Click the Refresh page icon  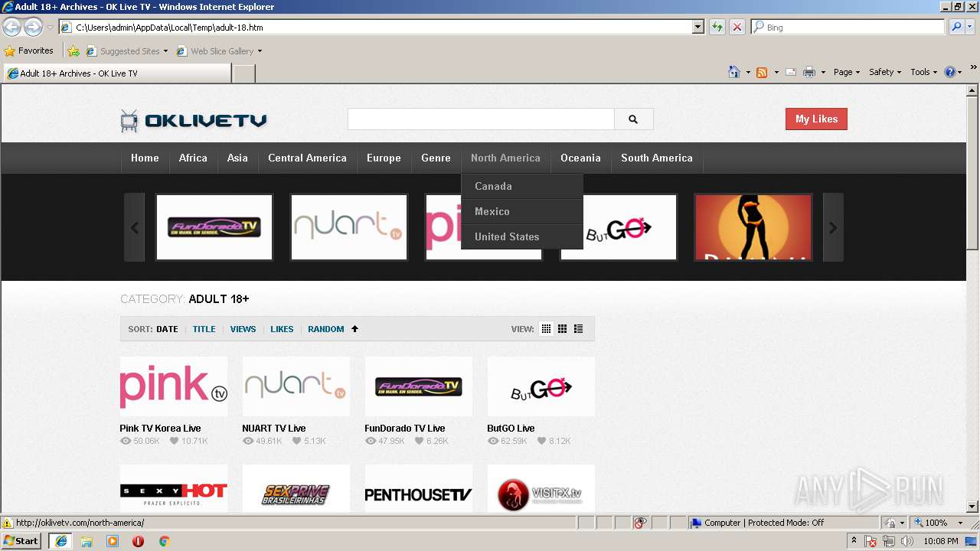point(717,27)
